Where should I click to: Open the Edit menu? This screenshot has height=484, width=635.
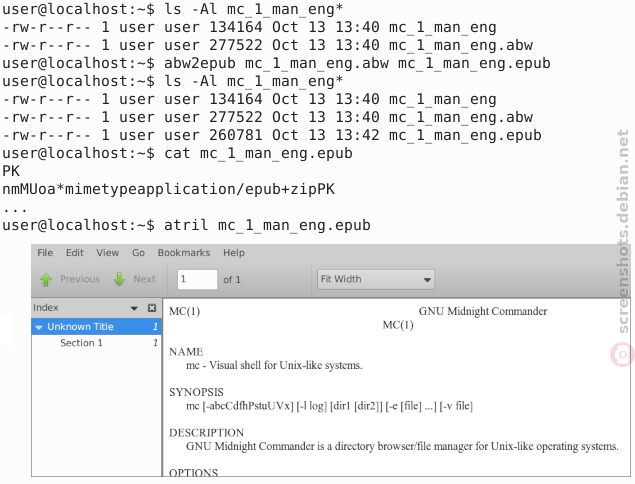tap(75, 253)
